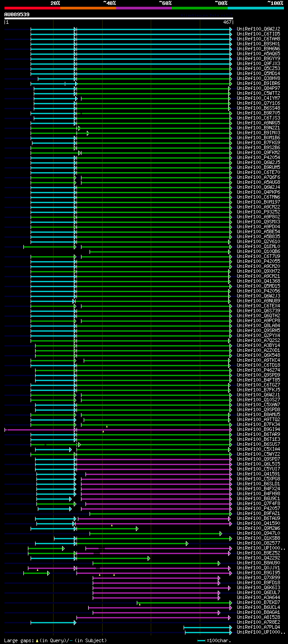Select the UniRef100_A5B835 label
The height and width of the screenshot is (644, 288).
coord(258,236)
